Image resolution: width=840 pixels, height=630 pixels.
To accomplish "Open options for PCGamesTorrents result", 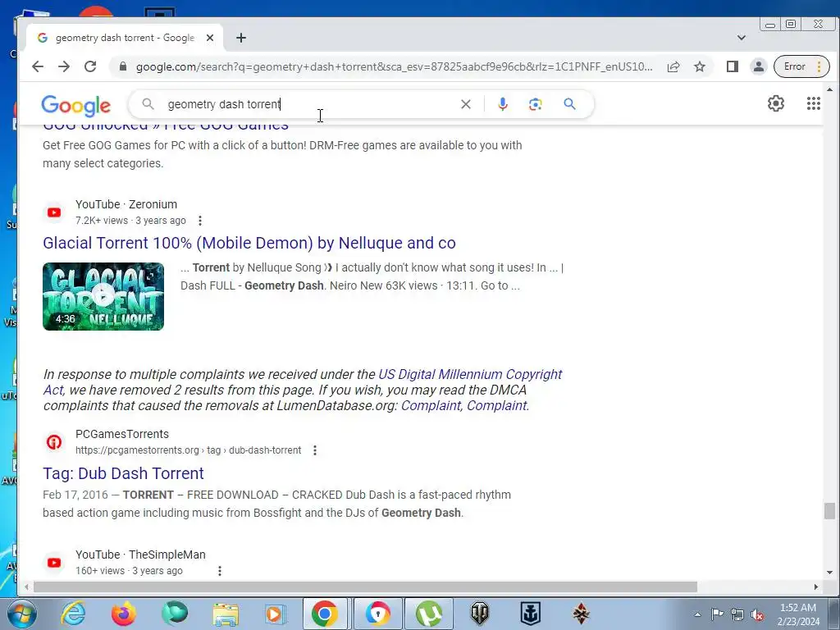I will [x=315, y=450].
